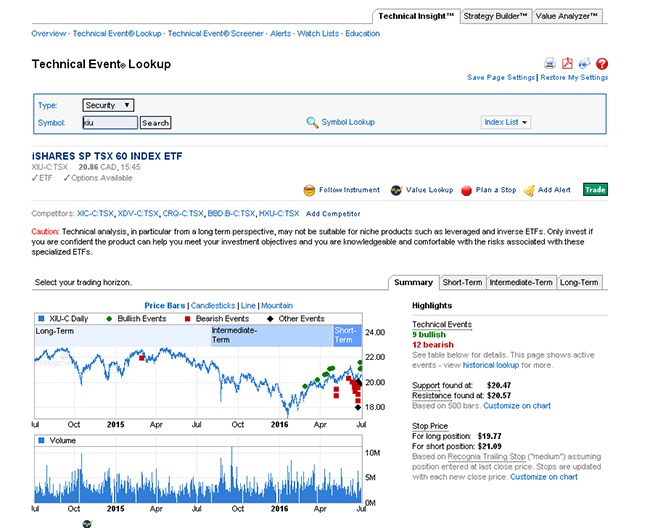The height and width of the screenshot is (528, 650).
Task: Open the Overview link
Action: pyautogui.click(x=49, y=34)
